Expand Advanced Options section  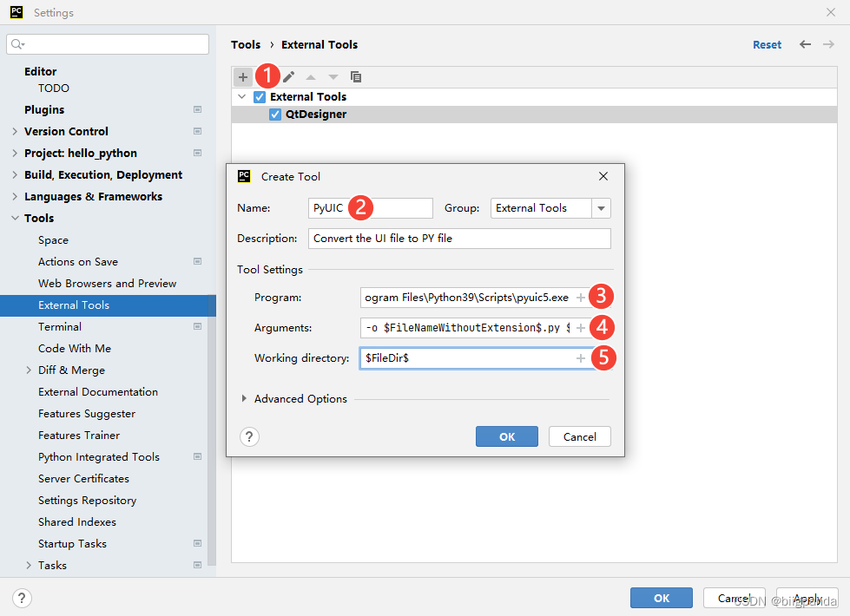pyautogui.click(x=244, y=399)
